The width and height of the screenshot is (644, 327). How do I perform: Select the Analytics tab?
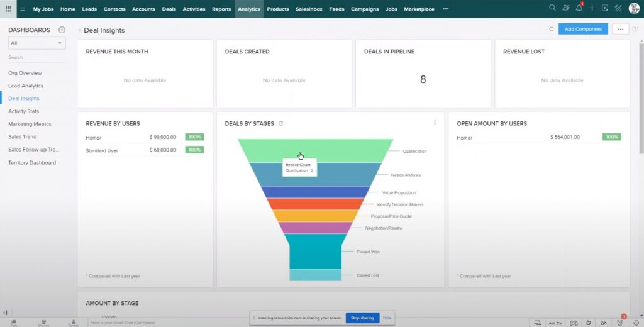(x=249, y=9)
